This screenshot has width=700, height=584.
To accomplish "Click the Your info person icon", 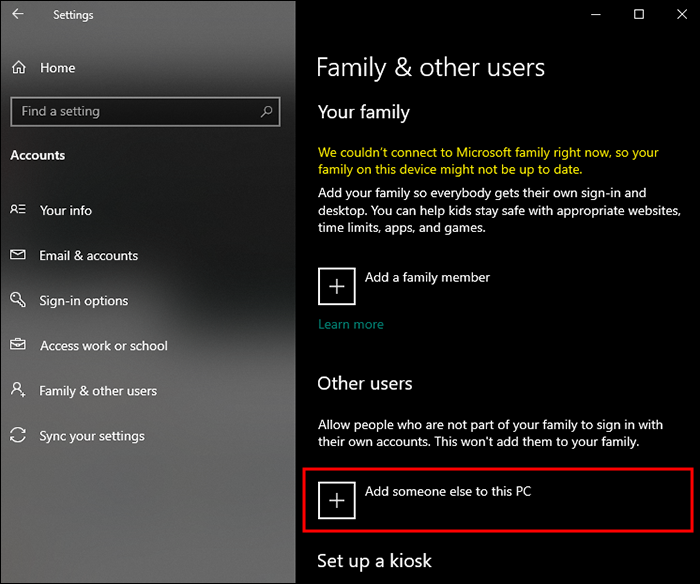I will 18,210.
